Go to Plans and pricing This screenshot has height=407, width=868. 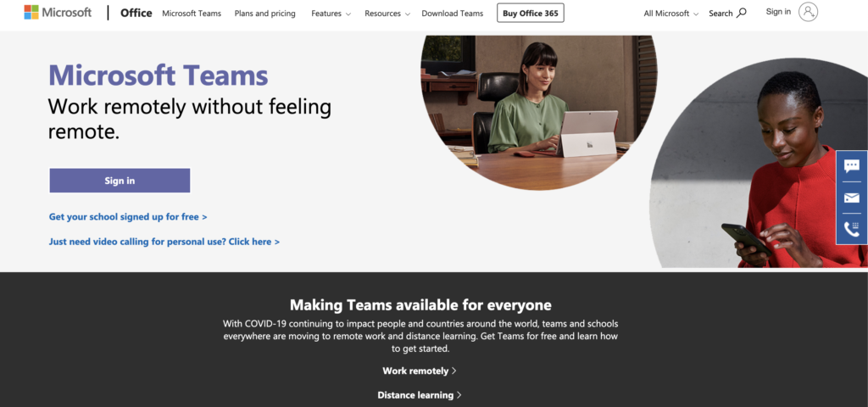(264, 14)
